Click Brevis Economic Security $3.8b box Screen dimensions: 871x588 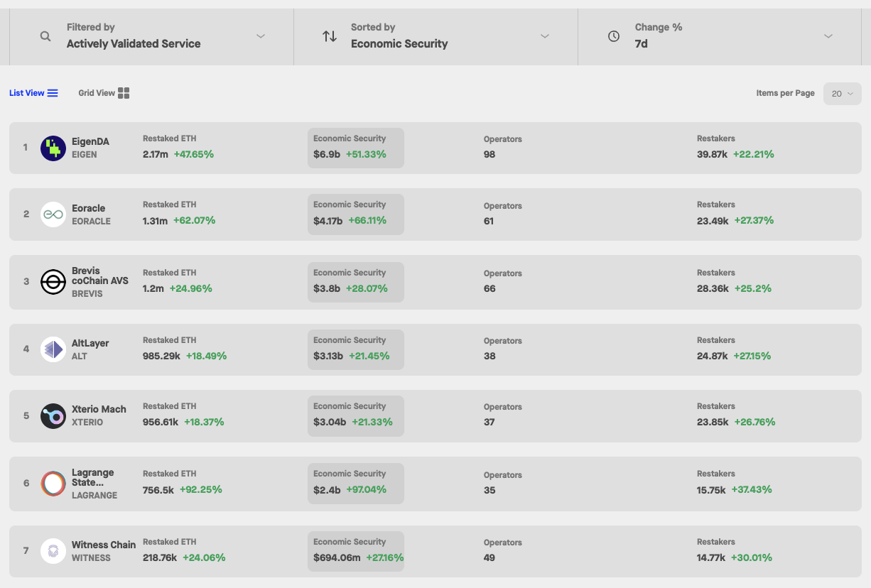(x=356, y=282)
